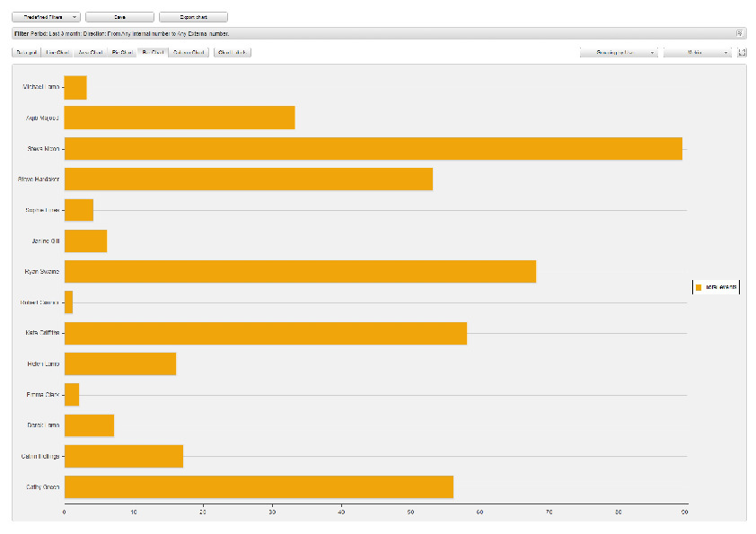756x534 pixels.
Task: Click the Steve Nixon bar in the chart
Action: (373, 149)
